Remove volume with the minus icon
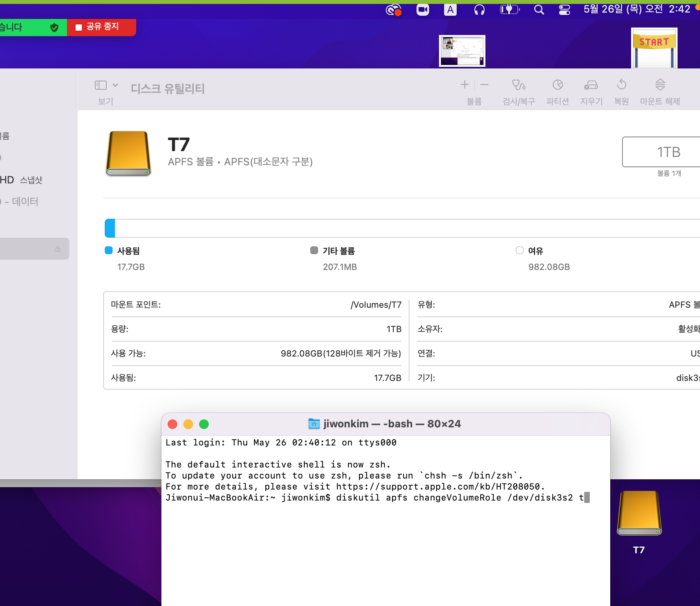This screenshot has width=700, height=606. (x=485, y=85)
